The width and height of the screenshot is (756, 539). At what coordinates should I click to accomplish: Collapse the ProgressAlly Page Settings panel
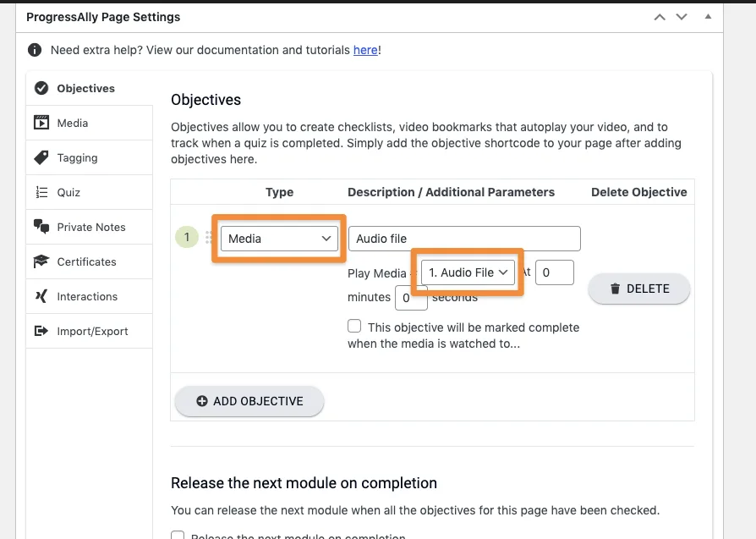(x=708, y=17)
